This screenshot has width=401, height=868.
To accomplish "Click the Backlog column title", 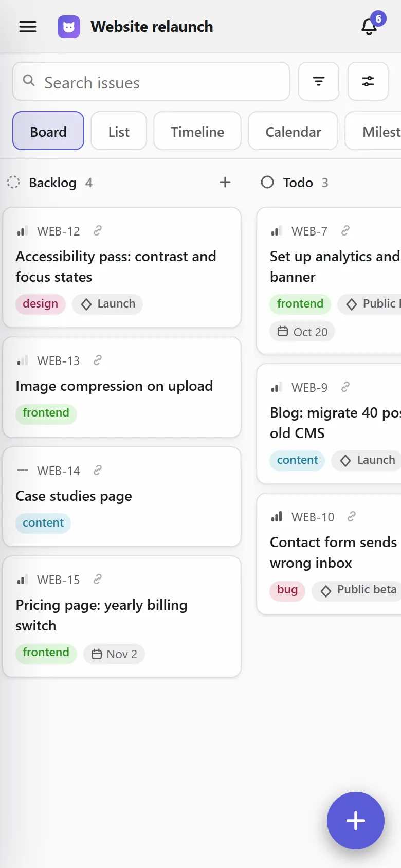I will (52, 183).
